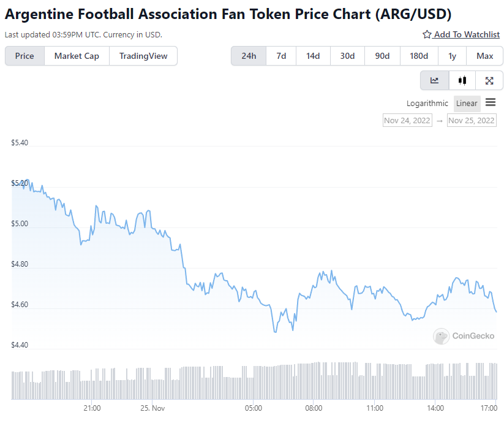504x423 pixels.
Task: Open the Nov 24, 2022 start date picker
Action: (x=407, y=120)
